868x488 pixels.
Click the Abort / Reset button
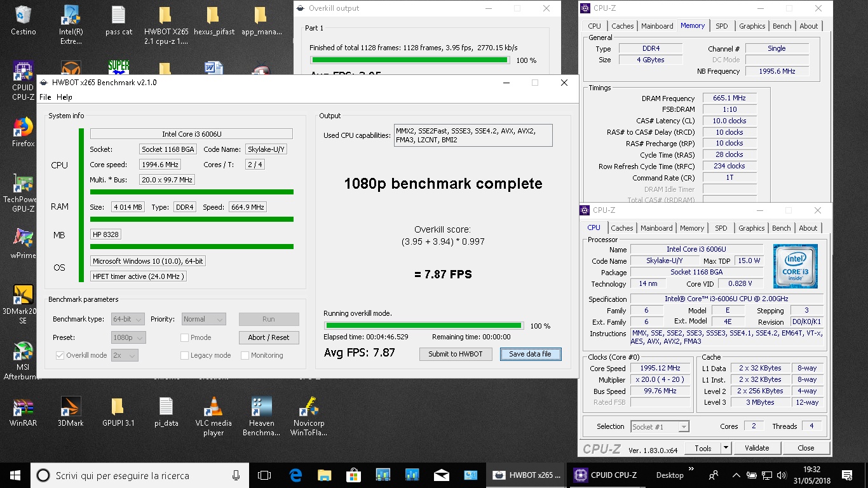(x=269, y=337)
